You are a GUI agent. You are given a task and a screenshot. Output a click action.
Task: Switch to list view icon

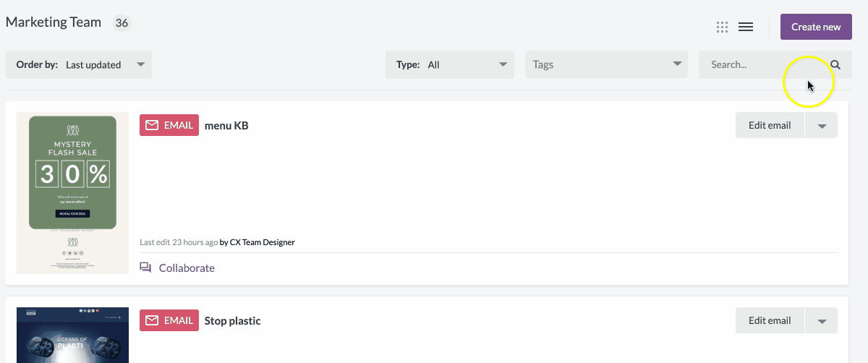(x=746, y=27)
